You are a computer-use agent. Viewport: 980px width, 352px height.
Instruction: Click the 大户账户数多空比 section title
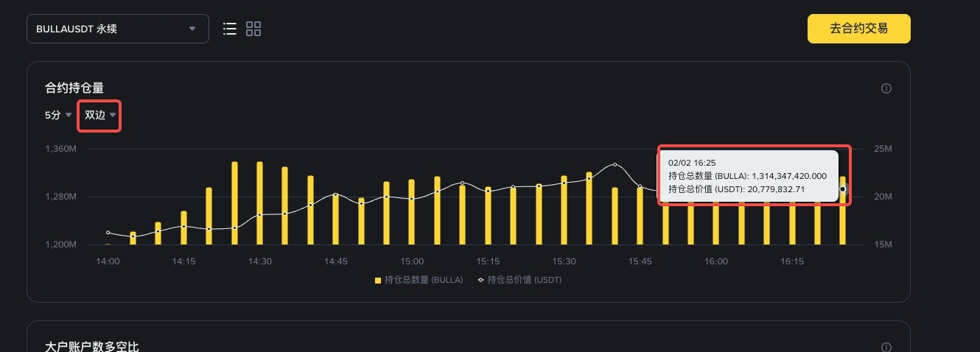(92, 346)
